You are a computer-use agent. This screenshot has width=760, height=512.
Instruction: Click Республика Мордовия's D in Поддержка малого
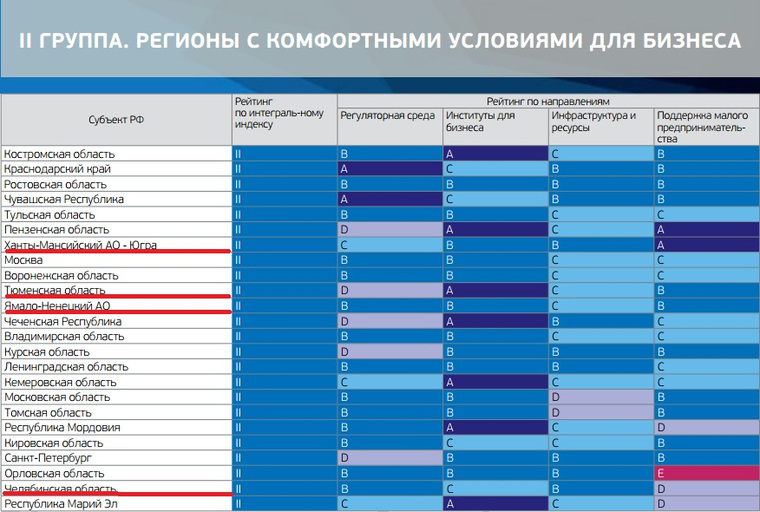tap(707, 428)
